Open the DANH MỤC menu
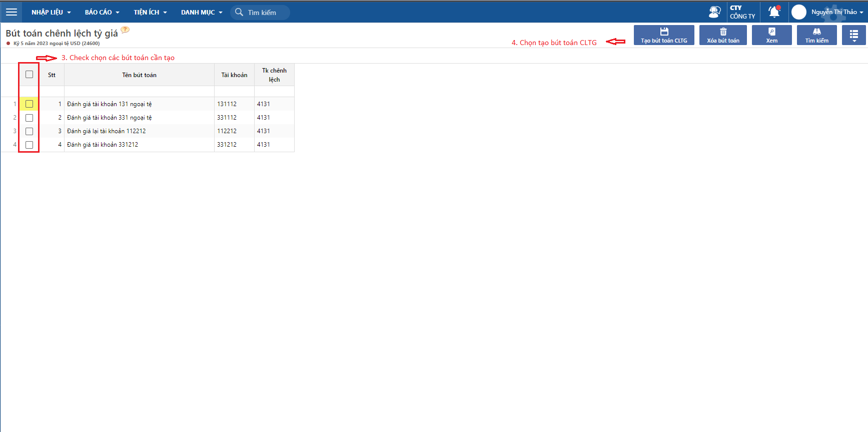Viewport: 868px width, 432px height. click(202, 12)
